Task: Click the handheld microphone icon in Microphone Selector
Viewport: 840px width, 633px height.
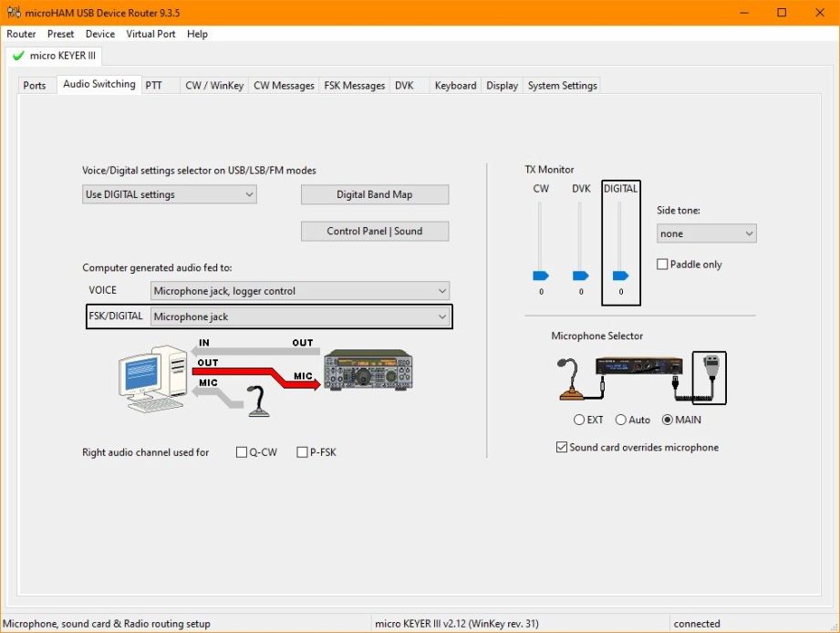Action: (x=709, y=377)
